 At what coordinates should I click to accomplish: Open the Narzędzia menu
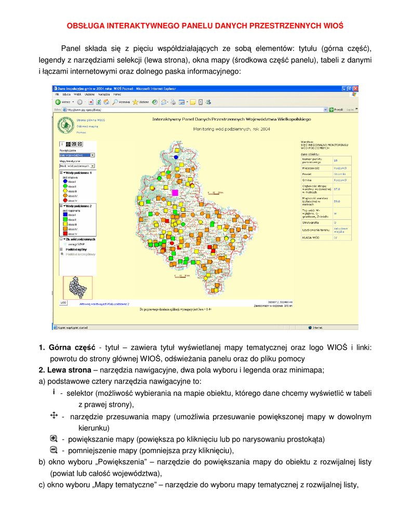[105, 95]
